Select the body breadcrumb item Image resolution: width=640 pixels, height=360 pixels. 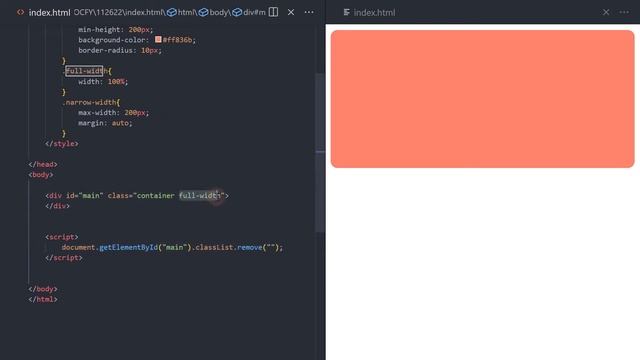point(214,13)
